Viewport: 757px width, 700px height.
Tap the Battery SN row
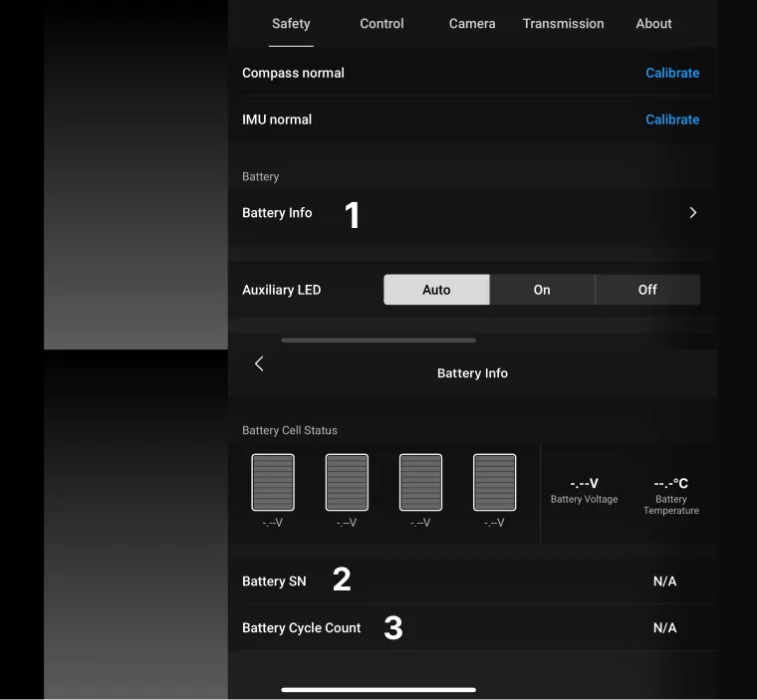(x=472, y=581)
